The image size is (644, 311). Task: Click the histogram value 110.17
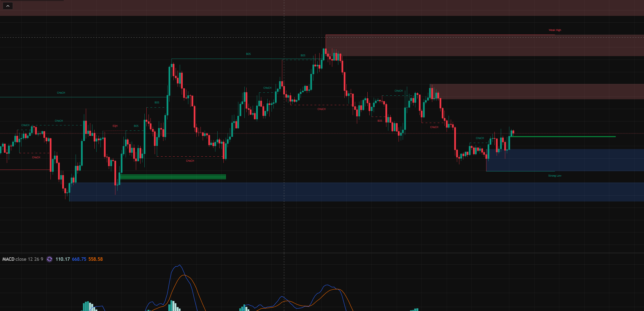coord(62,259)
